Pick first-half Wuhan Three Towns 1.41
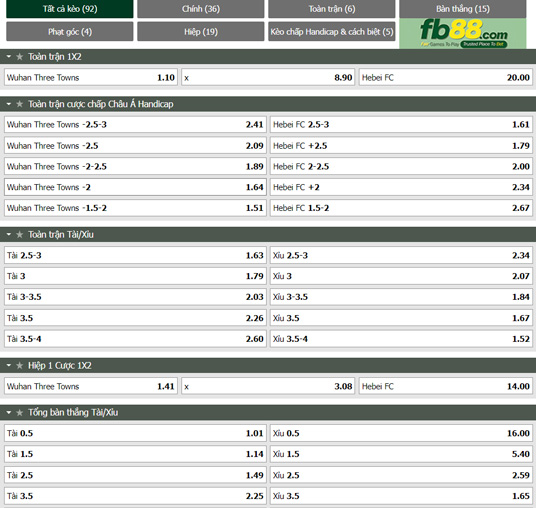536x508 pixels. pos(91,386)
